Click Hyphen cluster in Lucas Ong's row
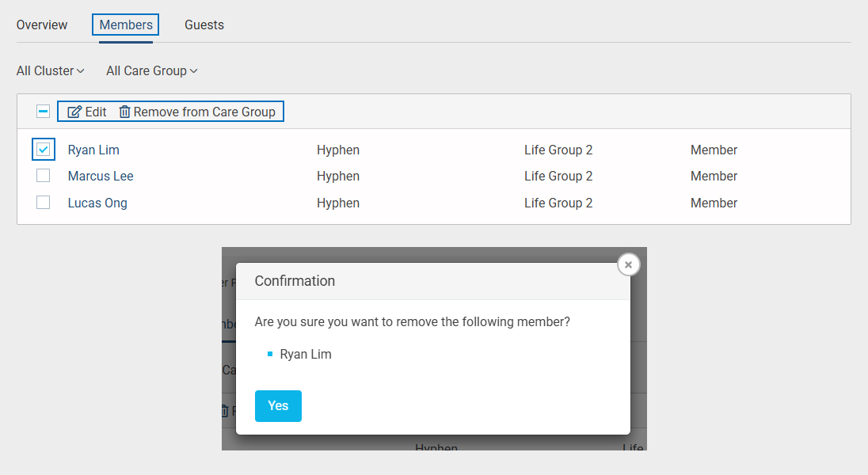This screenshot has width=868, height=475. (338, 203)
